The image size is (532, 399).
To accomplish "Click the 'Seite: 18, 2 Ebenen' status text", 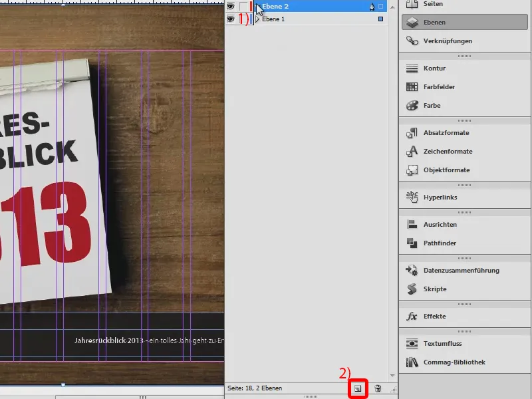I will click(255, 388).
